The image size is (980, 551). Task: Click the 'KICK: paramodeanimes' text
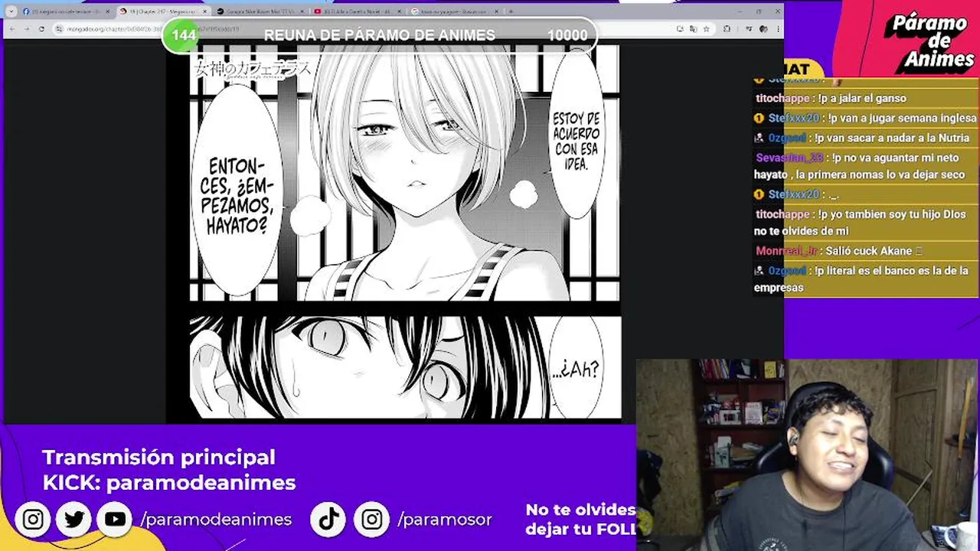168,483
